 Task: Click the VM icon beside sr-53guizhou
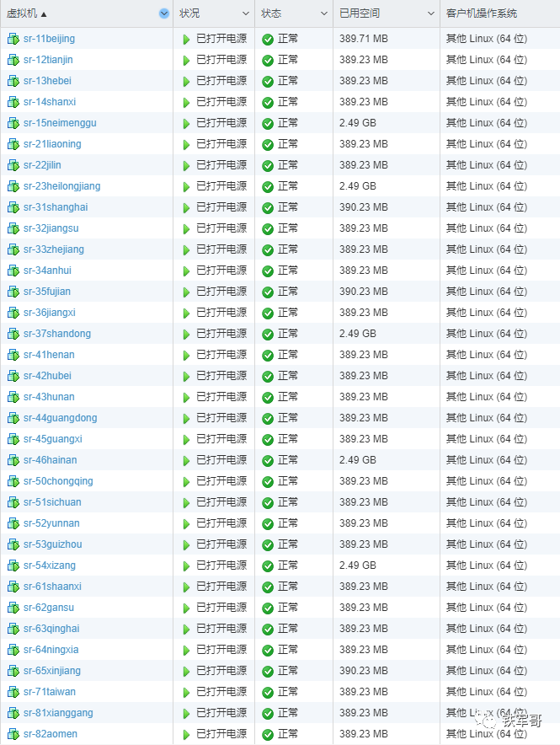[x=13, y=544]
